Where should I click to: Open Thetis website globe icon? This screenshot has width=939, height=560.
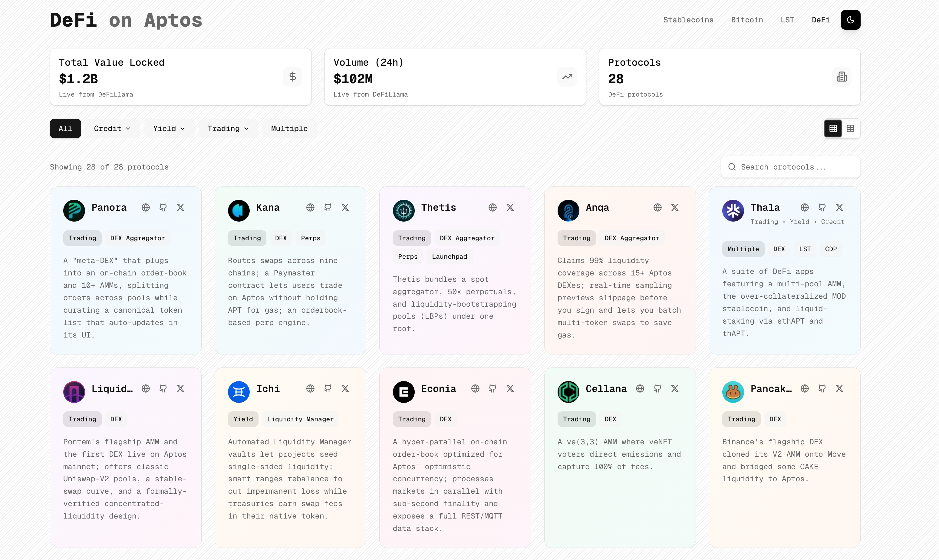click(492, 208)
